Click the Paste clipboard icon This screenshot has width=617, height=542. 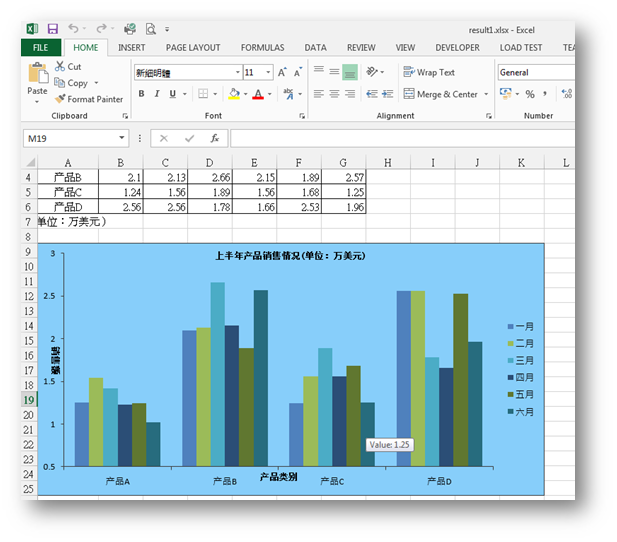pos(37,76)
